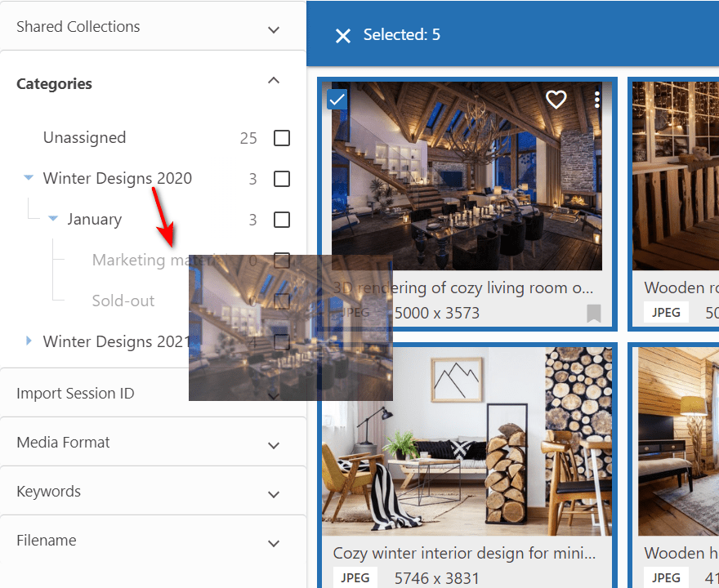Open the Keywords filter section
The height and width of the screenshot is (588, 719).
point(274,495)
